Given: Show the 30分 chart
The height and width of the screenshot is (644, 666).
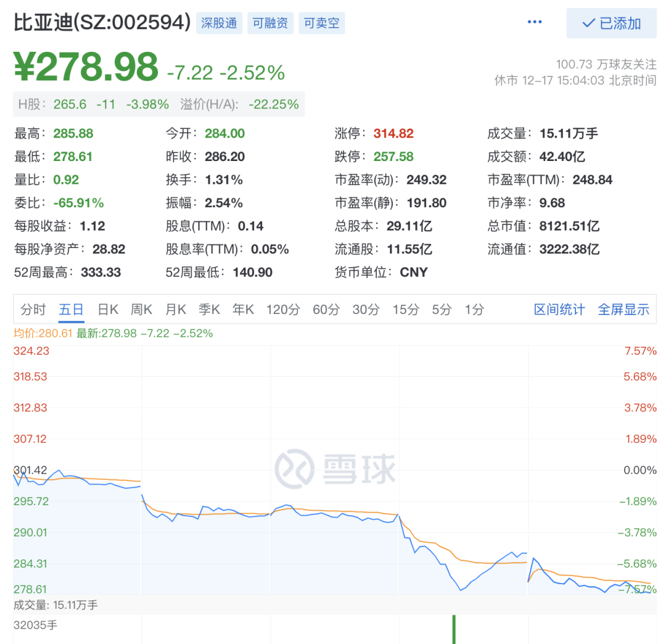Looking at the screenshot, I should click(x=366, y=309).
